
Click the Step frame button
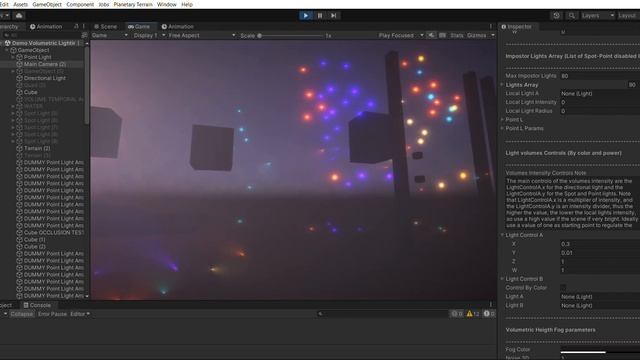pos(333,16)
